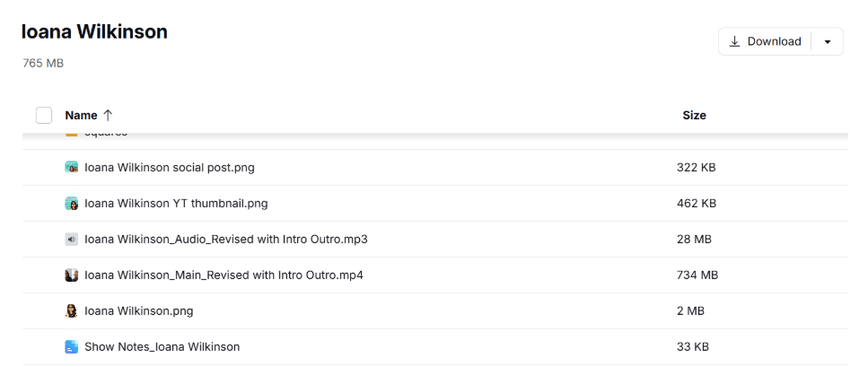
Task: Click the Download button
Action: coord(765,41)
